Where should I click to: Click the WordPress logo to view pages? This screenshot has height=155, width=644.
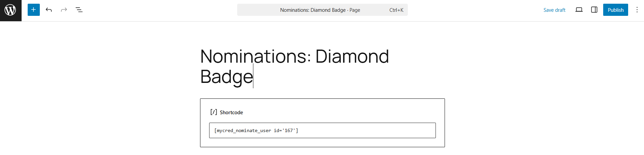pos(10,10)
